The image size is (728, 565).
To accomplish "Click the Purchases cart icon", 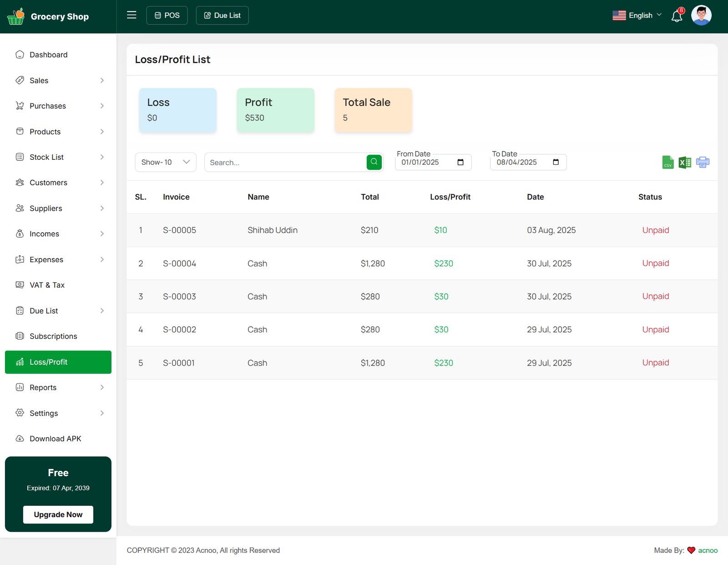I will pos(20,106).
